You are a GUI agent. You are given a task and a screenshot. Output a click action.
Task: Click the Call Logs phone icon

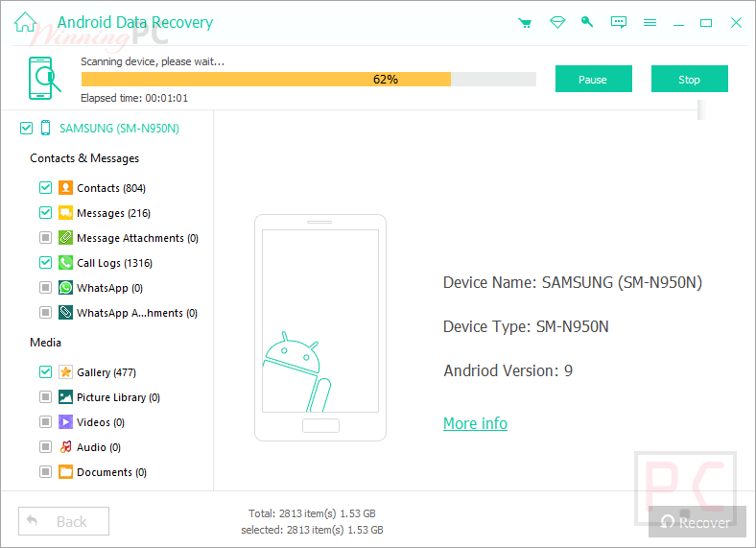tap(65, 263)
